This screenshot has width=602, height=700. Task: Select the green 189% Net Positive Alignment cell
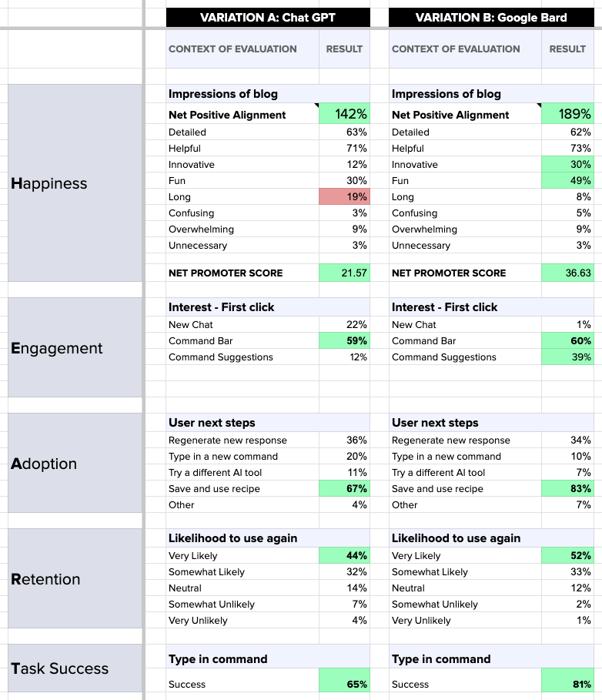(567, 115)
